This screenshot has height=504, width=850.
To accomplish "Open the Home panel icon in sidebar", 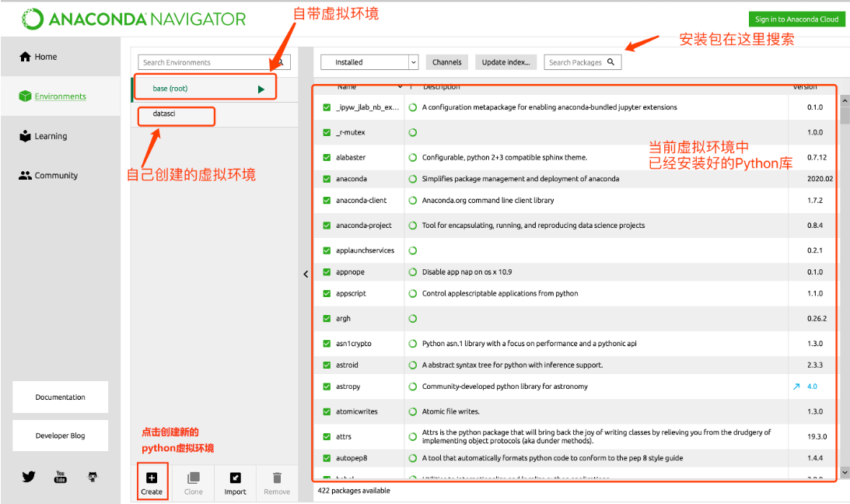I will (24, 56).
